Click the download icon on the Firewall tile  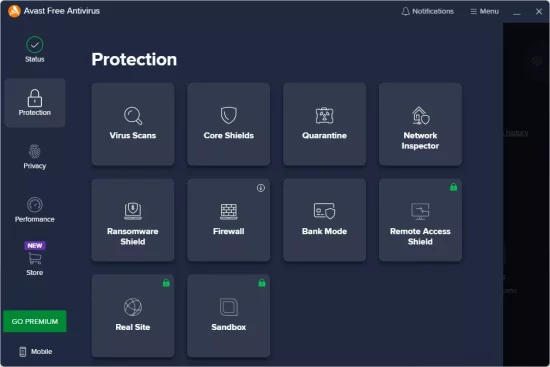tap(261, 188)
